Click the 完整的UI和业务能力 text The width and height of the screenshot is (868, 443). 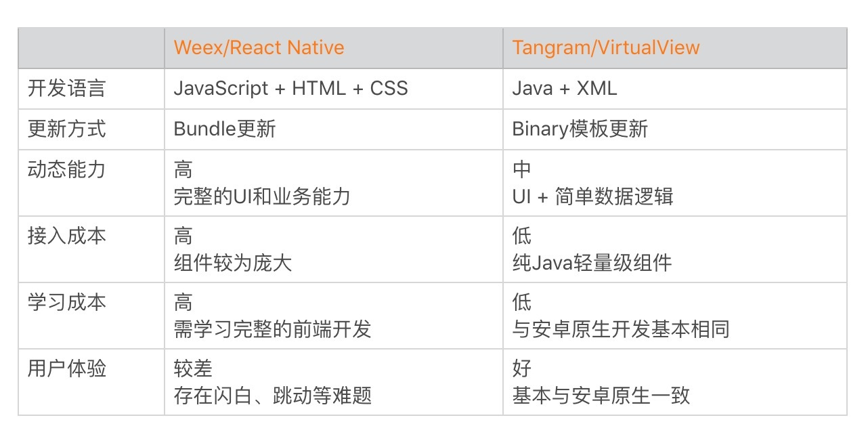pyautogui.click(x=262, y=196)
